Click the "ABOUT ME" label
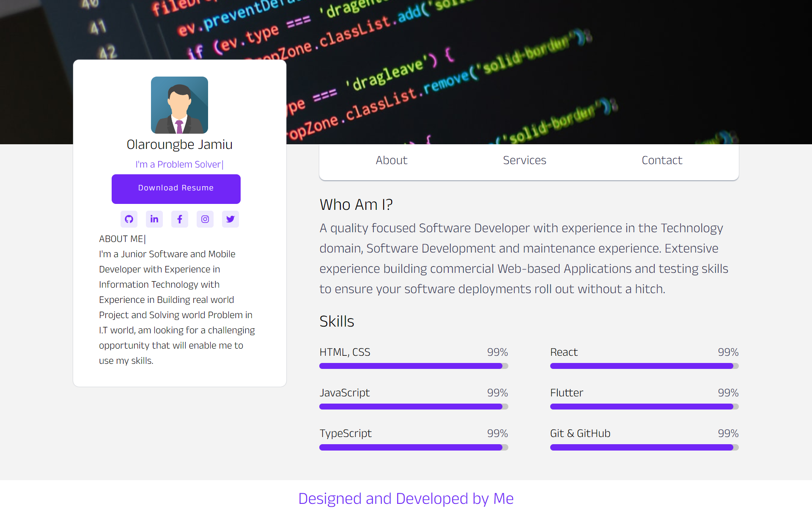Viewport: 812px width, 514px height. 122,239
